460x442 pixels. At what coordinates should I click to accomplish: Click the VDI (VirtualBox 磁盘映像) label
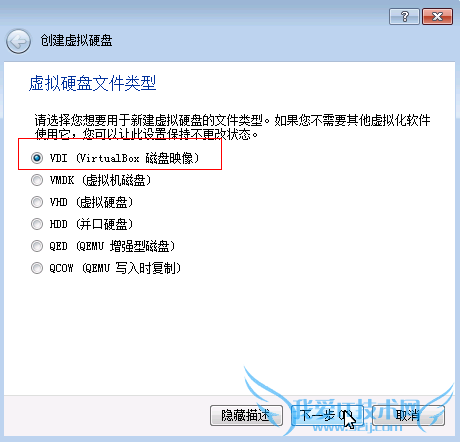coord(124,158)
